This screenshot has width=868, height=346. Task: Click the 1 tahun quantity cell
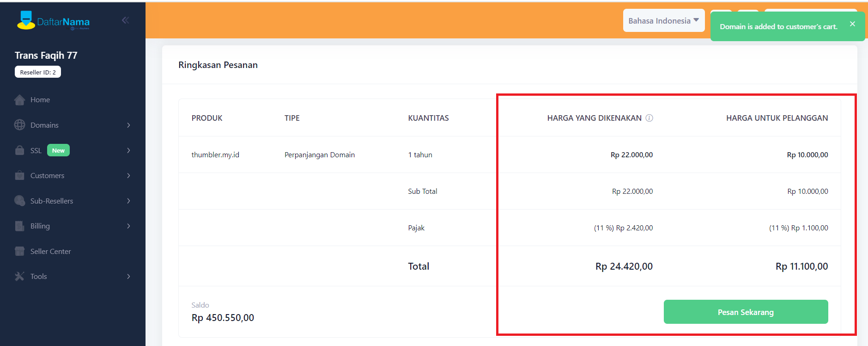(420, 155)
